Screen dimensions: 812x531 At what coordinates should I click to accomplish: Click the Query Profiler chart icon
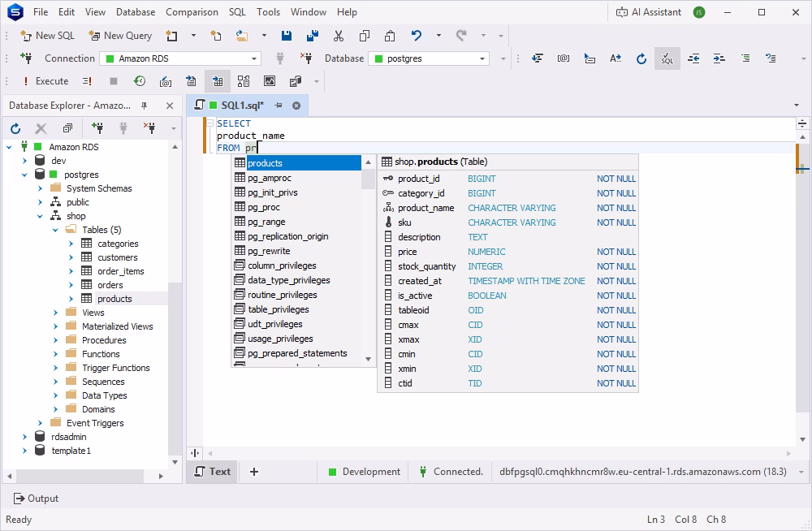click(x=270, y=81)
